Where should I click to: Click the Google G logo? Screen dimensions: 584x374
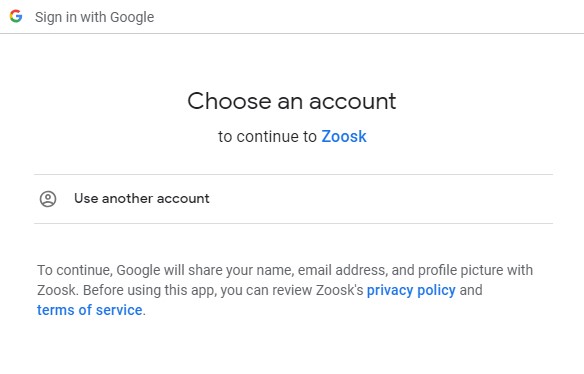(16, 16)
